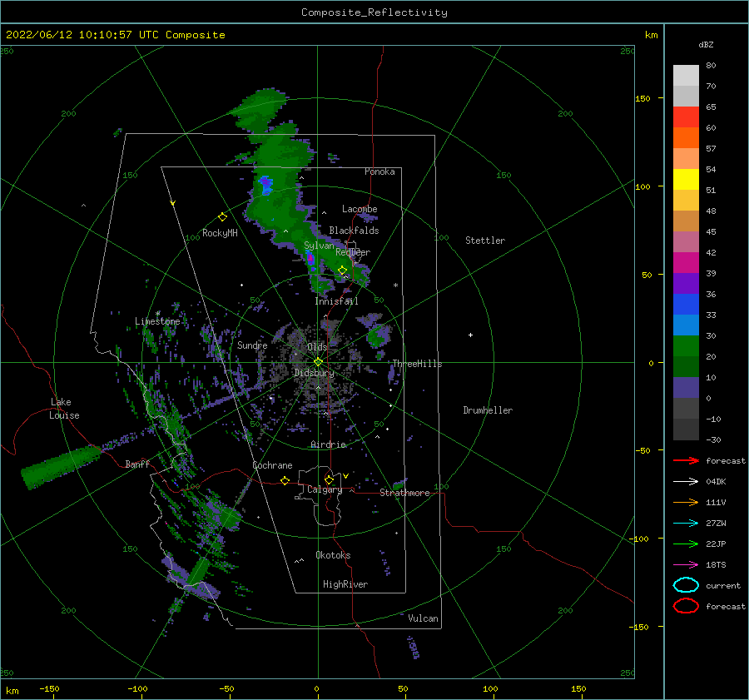Click the Drumheller town label

pos(488,410)
